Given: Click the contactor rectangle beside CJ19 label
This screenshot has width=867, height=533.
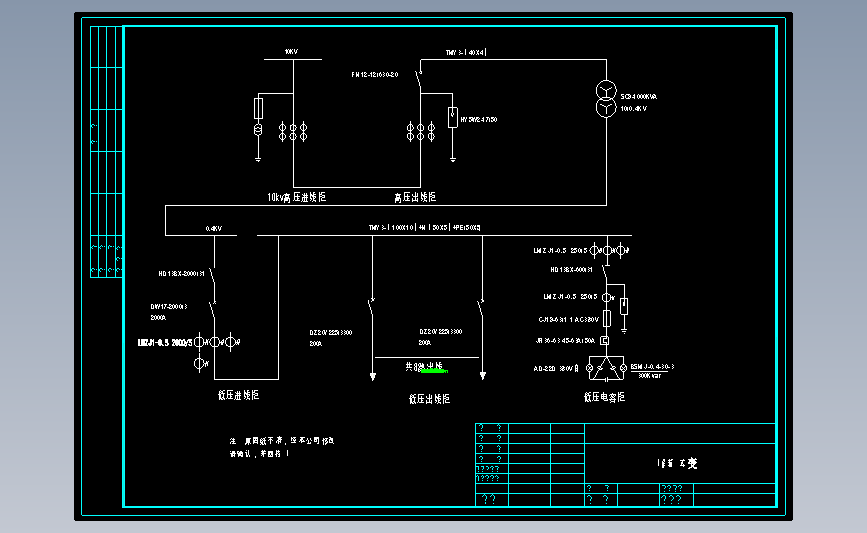Looking at the screenshot, I should click(607, 318).
